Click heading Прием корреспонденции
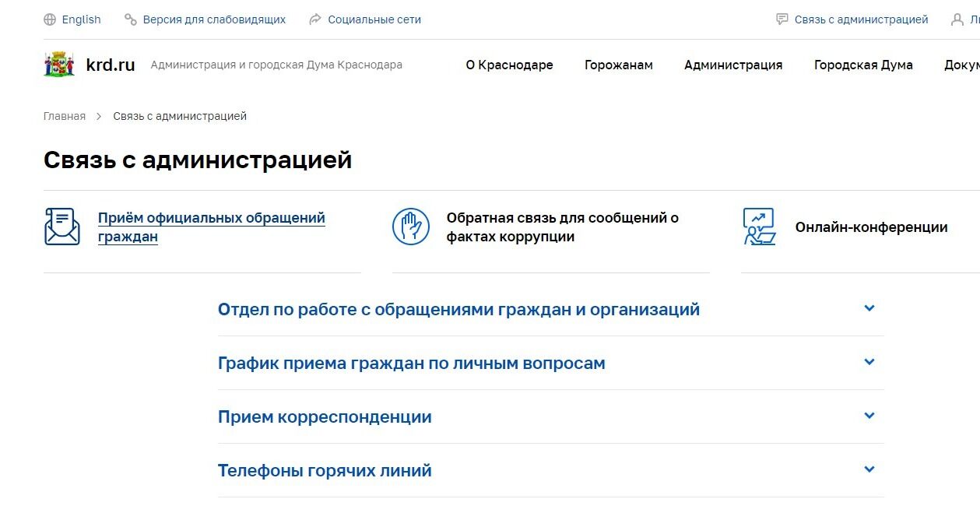980x513 pixels. pos(325,417)
